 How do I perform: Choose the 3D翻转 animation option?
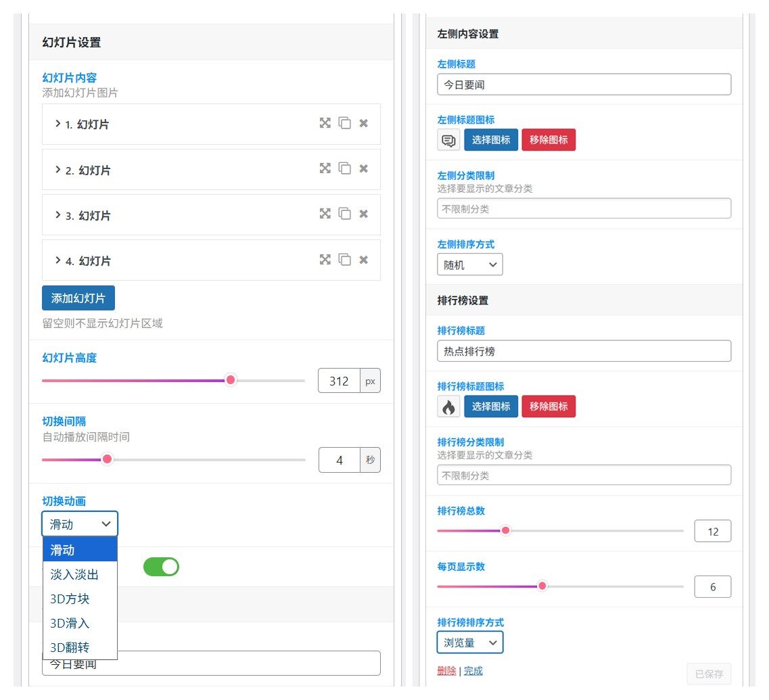pyautogui.click(x=70, y=647)
